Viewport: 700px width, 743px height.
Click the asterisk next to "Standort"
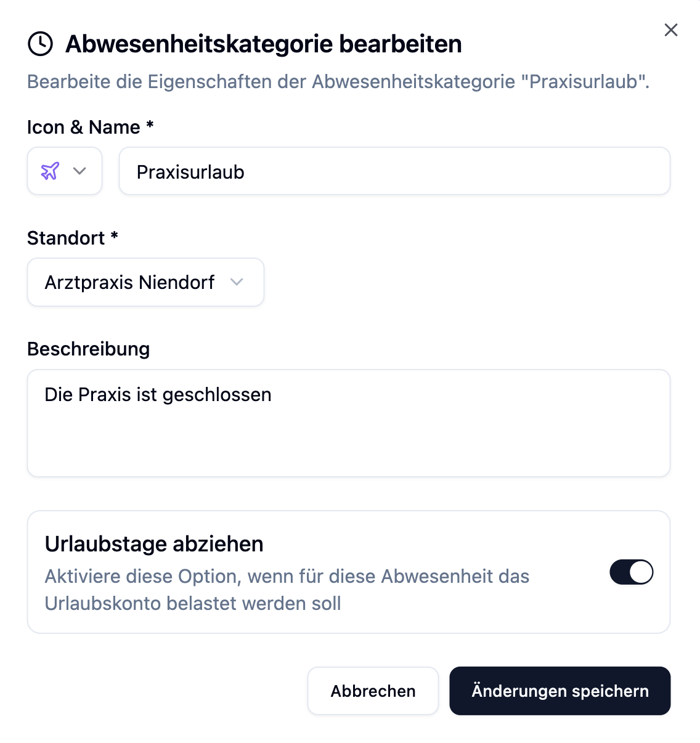[114, 236]
